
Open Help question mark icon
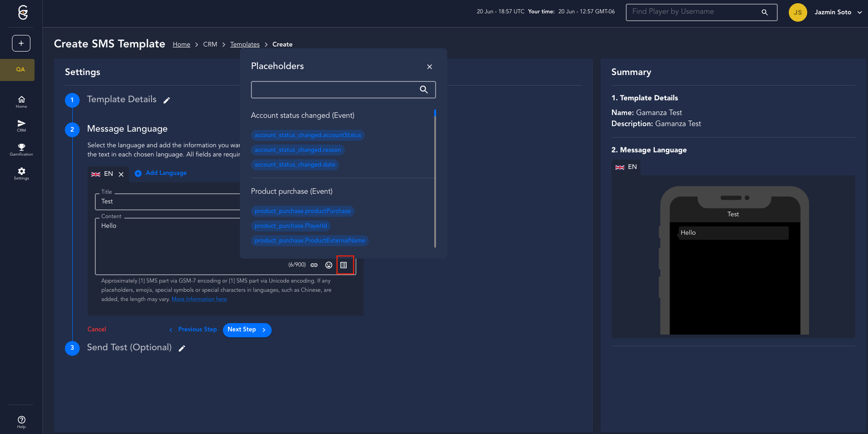[21, 422]
